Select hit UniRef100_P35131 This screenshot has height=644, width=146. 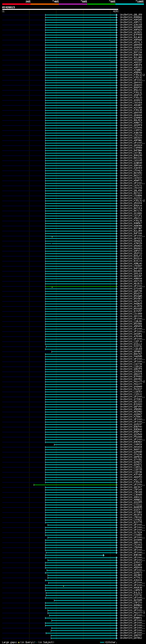(x=131, y=93)
